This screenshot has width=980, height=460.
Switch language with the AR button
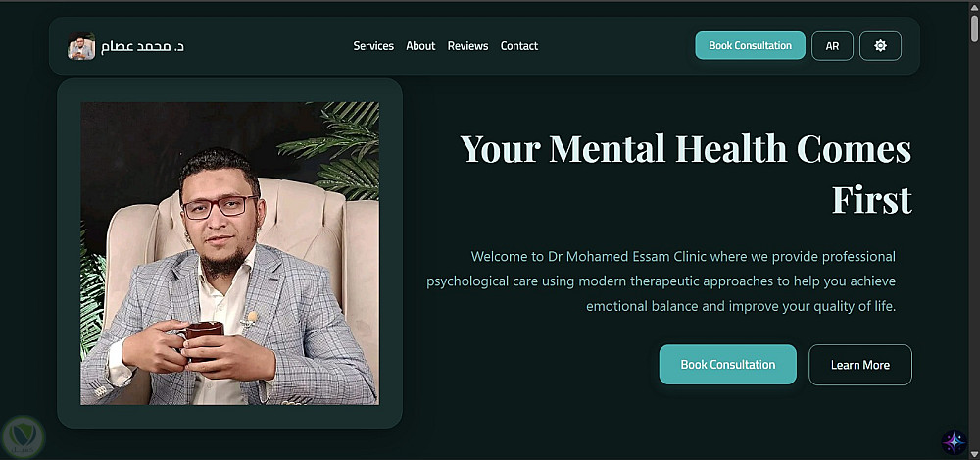coord(832,46)
